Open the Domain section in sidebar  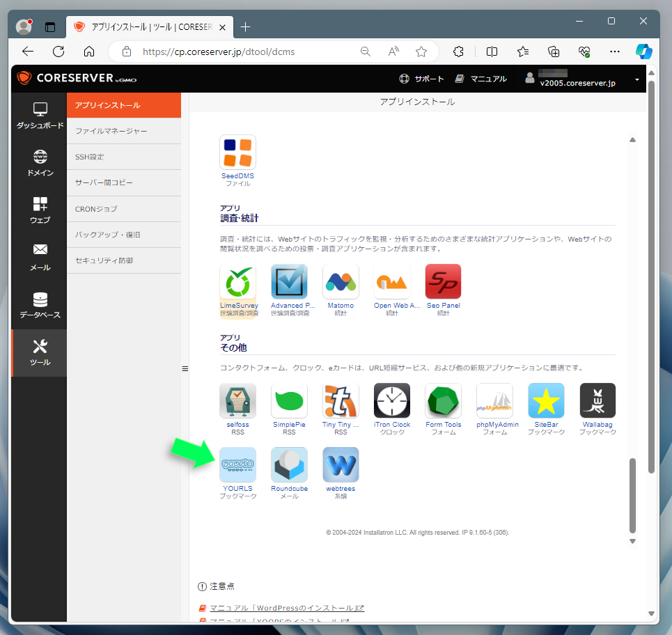[x=40, y=163]
